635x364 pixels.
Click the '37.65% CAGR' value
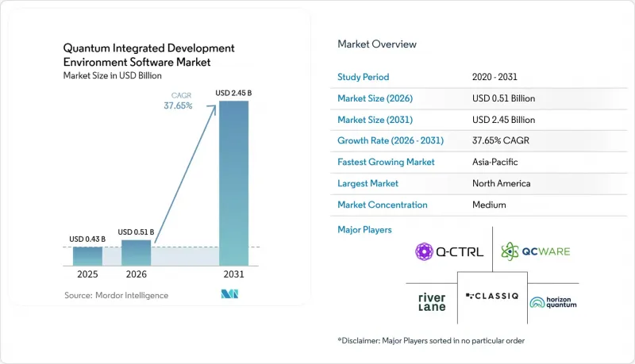[501, 140]
